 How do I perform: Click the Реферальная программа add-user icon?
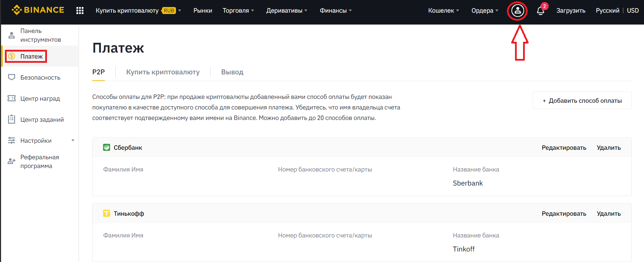point(12,161)
